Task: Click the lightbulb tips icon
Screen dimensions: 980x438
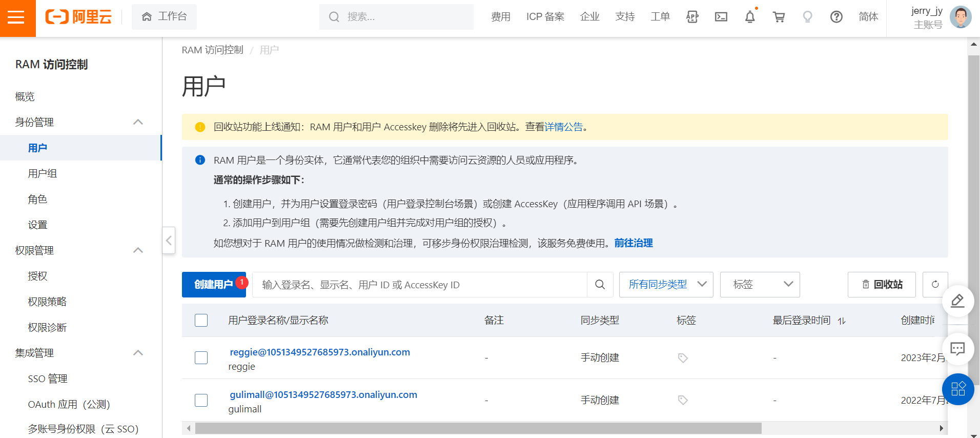Action: click(808, 17)
